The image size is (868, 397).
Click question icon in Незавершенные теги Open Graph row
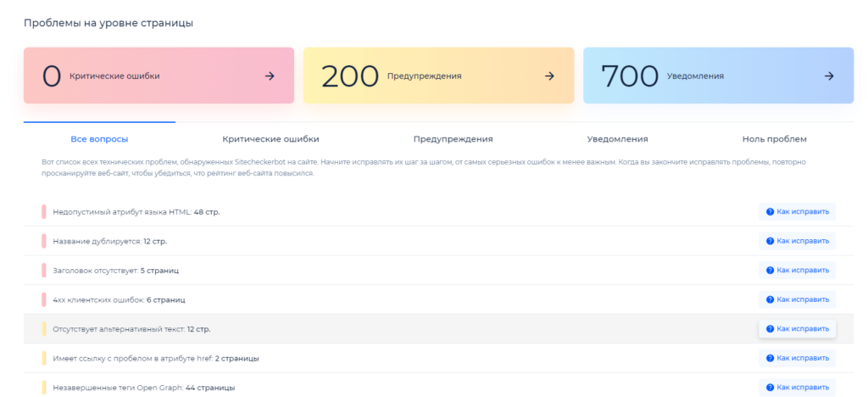tap(770, 387)
